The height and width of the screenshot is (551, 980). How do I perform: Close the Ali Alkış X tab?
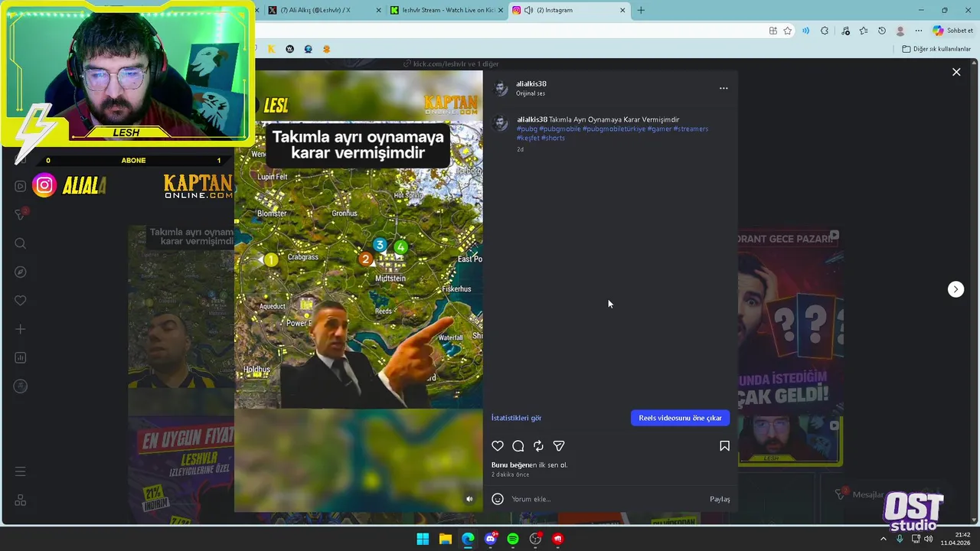[x=378, y=10]
